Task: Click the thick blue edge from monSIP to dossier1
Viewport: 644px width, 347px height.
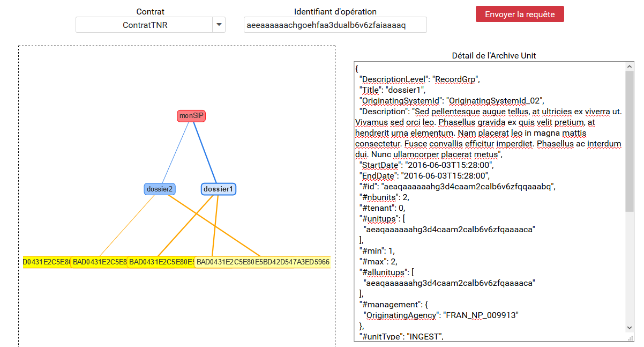Action: 205,152
